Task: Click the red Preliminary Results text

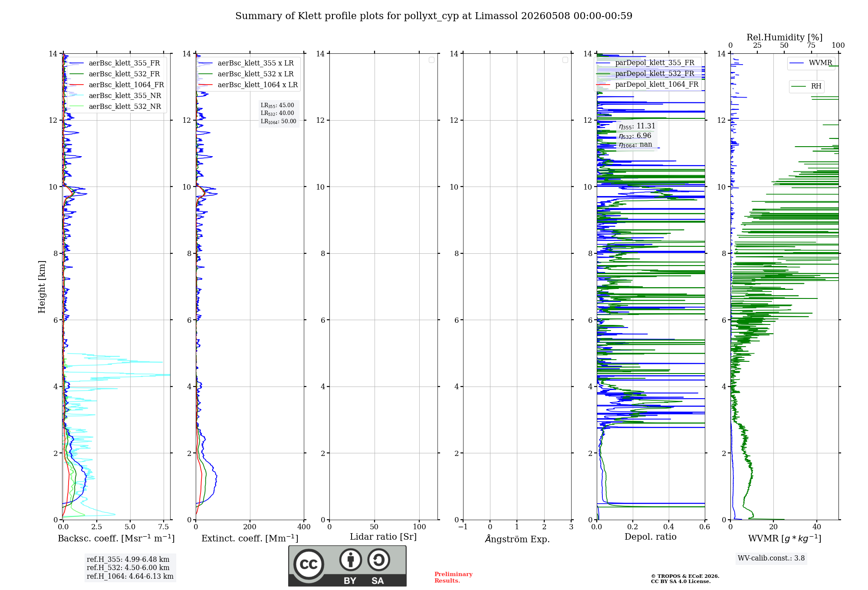Action: (x=454, y=577)
